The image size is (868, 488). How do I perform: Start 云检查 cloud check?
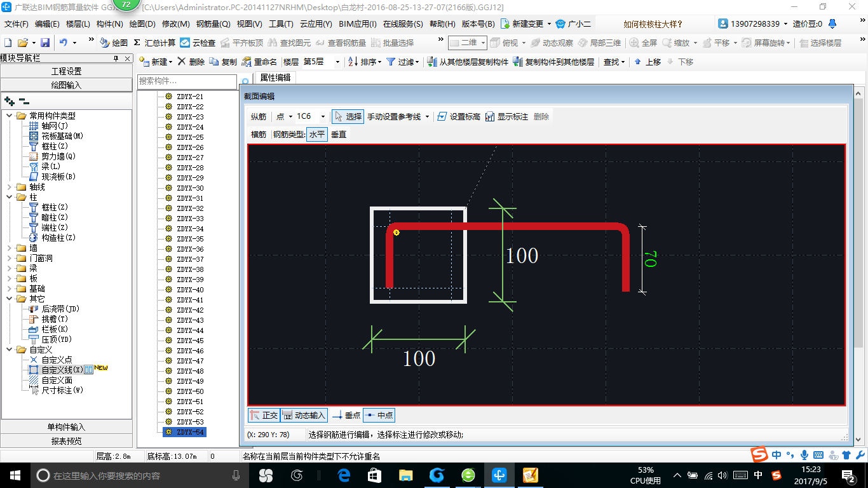(198, 43)
